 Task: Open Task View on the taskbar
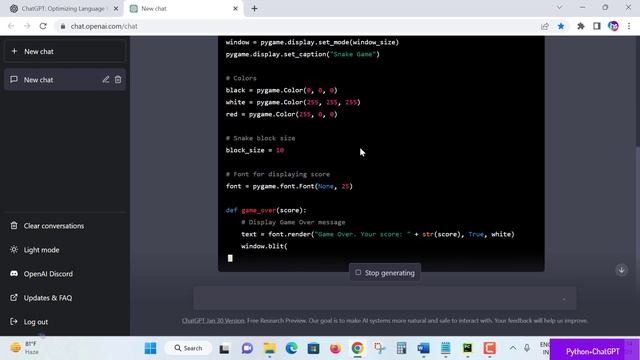(224, 349)
